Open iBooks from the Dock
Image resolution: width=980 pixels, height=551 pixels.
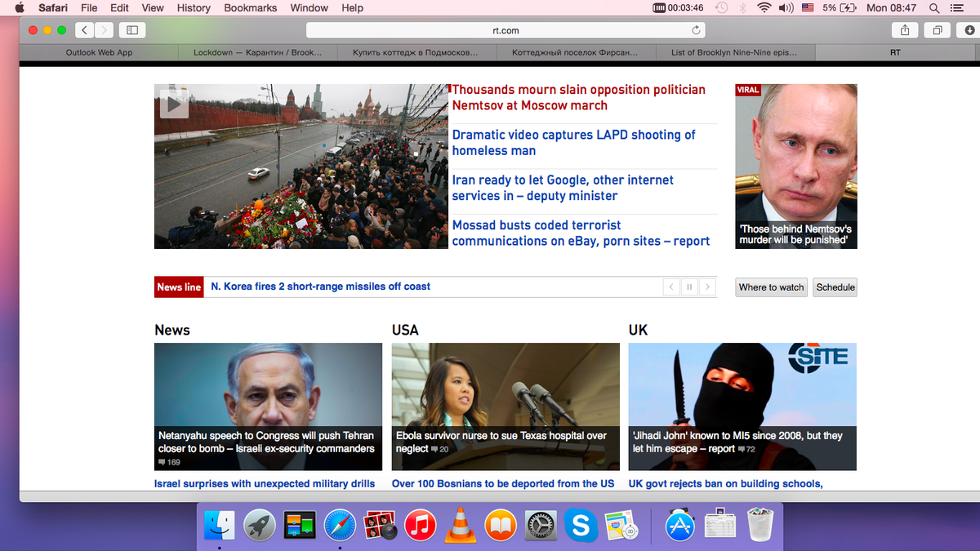(x=501, y=526)
